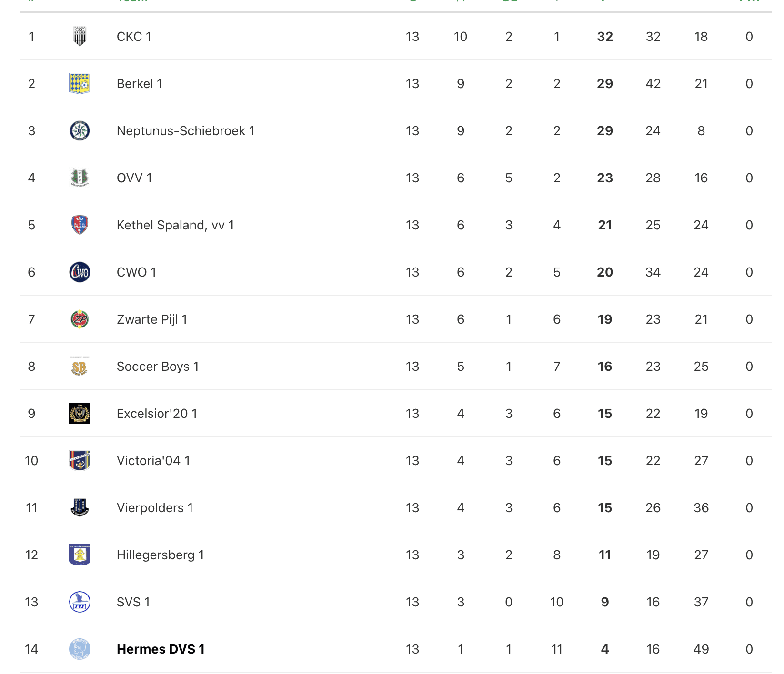Open the Vierpolders club crest
This screenshot has height=674, width=784.
tap(80, 508)
